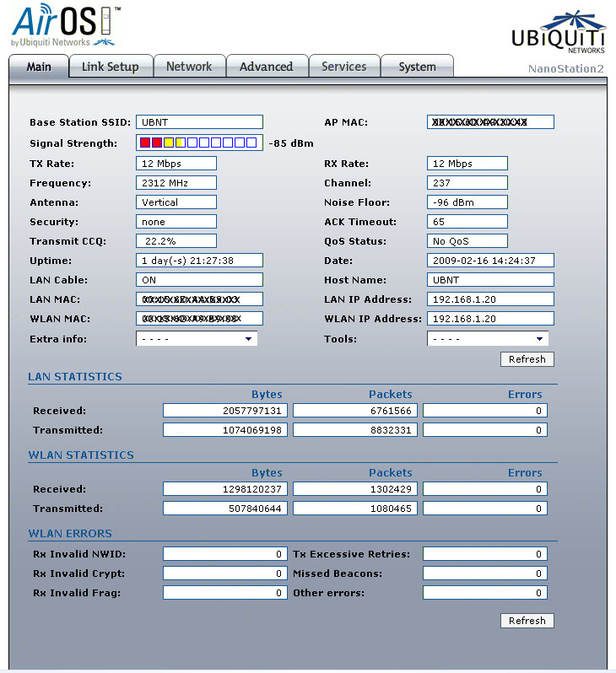Click the Other errors value field

pos(485,593)
